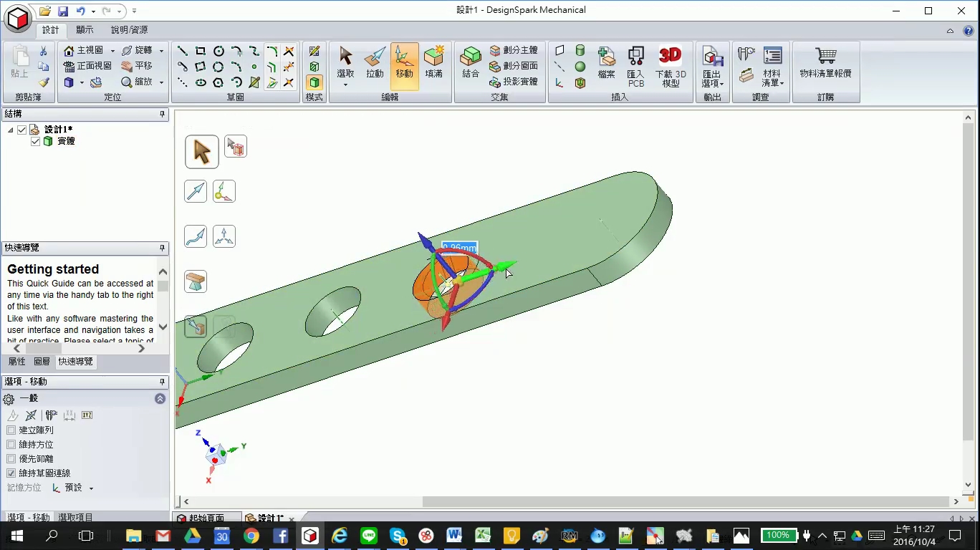This screenshot has height=550, width=980.
Task: Click the Copy icon in clipboard group
Action: click(44, 67)
